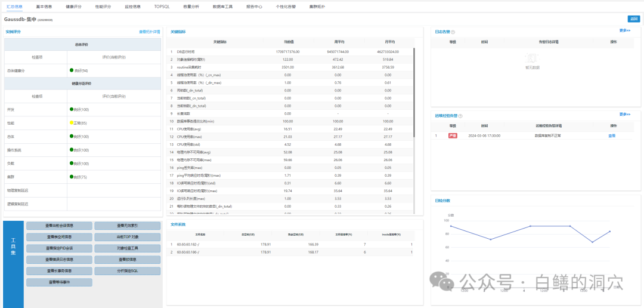Screen dimensions: 644x308
Task: Click the 正常(85) performance score
Action: pos(80,123)
